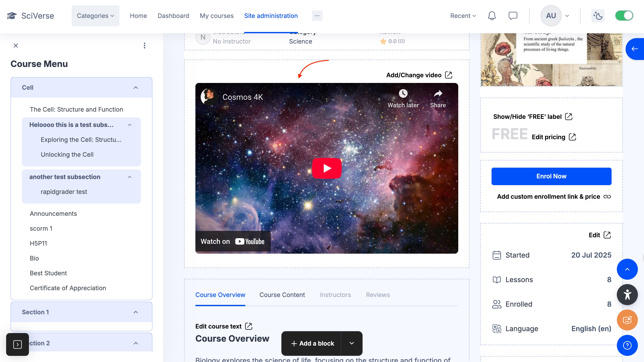
Task: Toggle Show/Hide 'FREE' label
Action: 533,117
